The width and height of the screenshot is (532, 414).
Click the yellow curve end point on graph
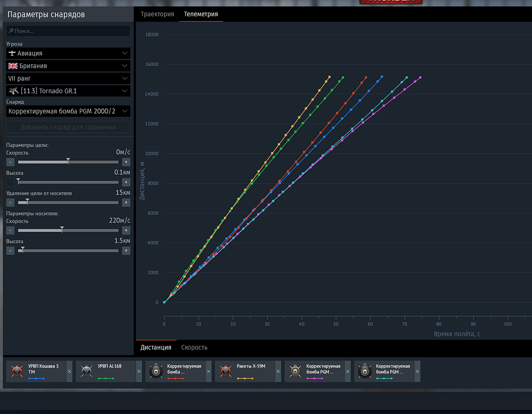[329, 77]
